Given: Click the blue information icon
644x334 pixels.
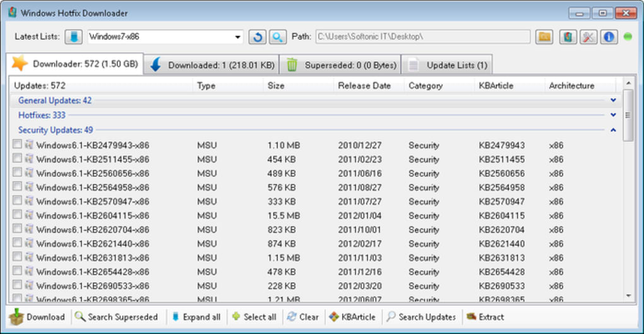Looking at the screenshot, I should coord(609,37).
